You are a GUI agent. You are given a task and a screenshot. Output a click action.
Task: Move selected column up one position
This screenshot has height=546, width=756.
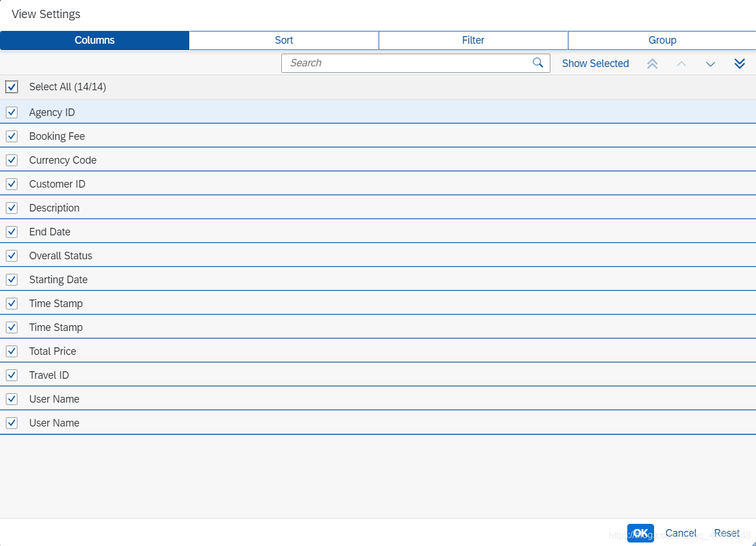tap(681, 64)
